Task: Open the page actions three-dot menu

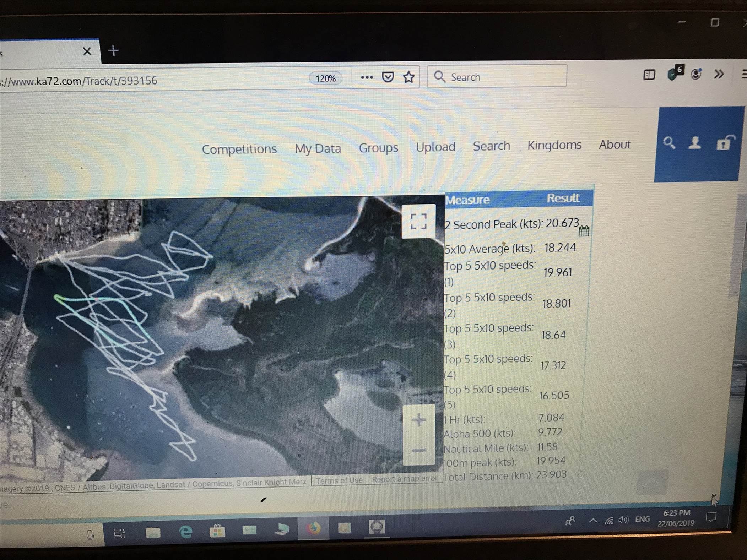Action: [367, 77]
